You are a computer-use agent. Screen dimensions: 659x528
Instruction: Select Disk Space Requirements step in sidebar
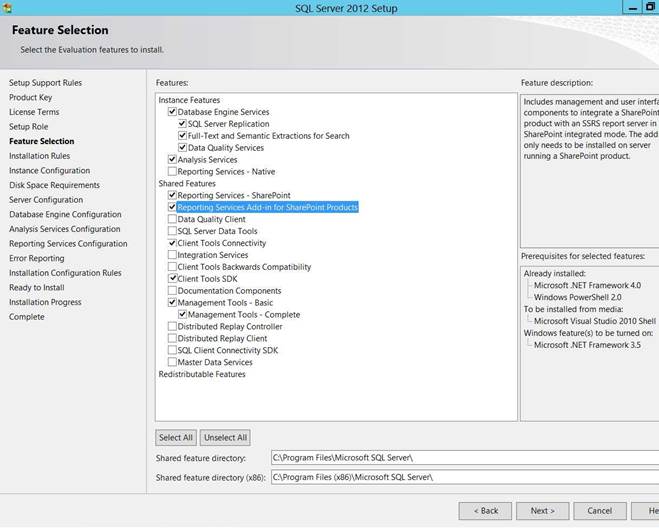54,185
